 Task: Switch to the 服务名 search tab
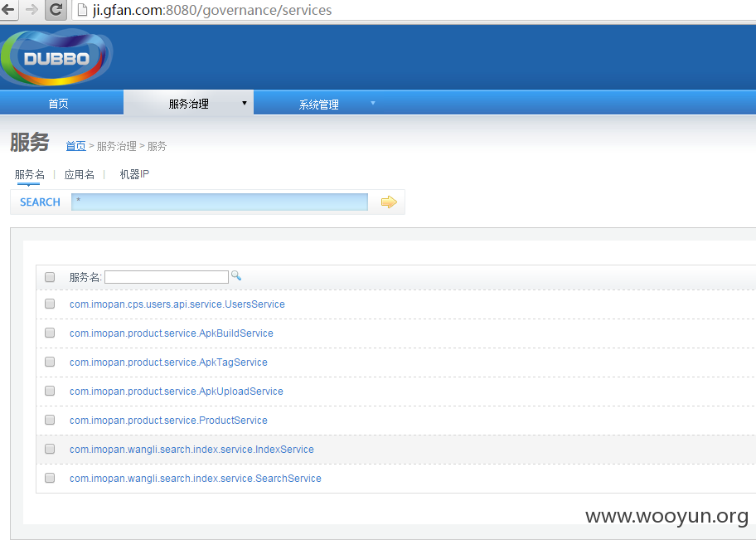(x=29, y=174)
